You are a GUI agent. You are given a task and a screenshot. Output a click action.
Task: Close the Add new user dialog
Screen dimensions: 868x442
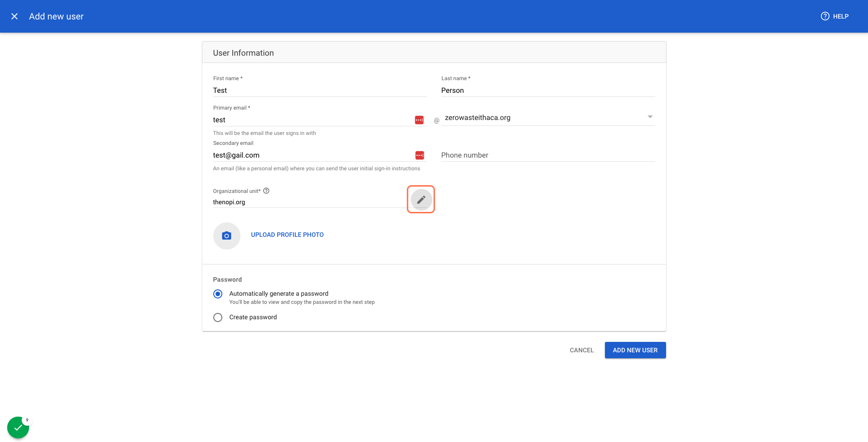pos(14,16)
